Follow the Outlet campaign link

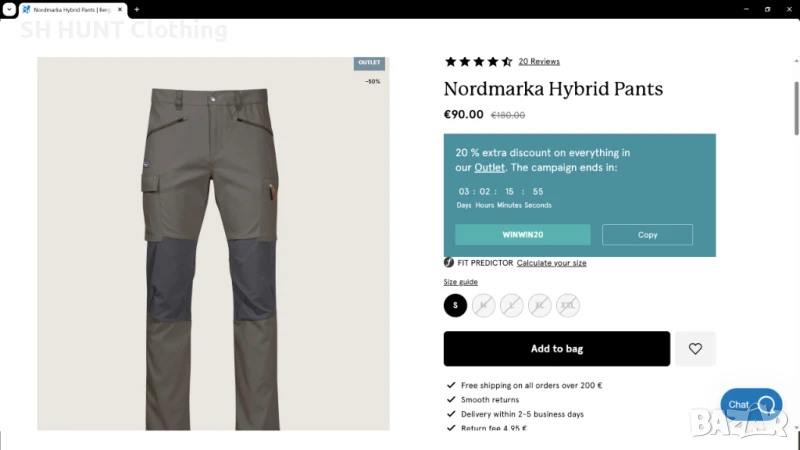pyautogui.click(x=489, y=167)
